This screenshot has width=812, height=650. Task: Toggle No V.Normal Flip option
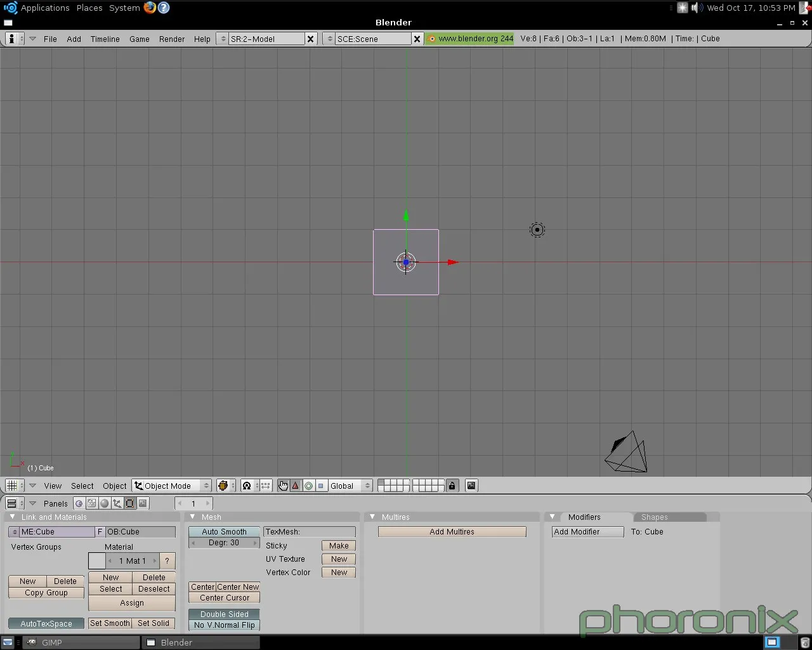[225, 625]
